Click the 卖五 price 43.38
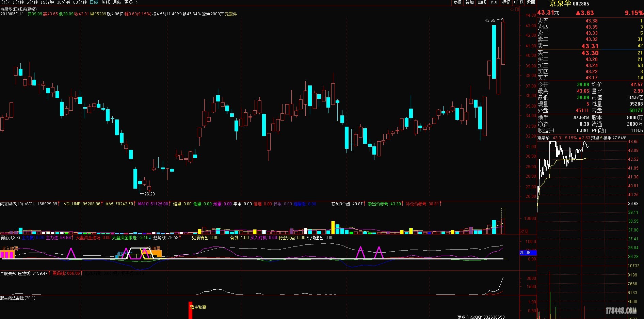The height and width of the screenshot is (319, 644). pos(592,21)
